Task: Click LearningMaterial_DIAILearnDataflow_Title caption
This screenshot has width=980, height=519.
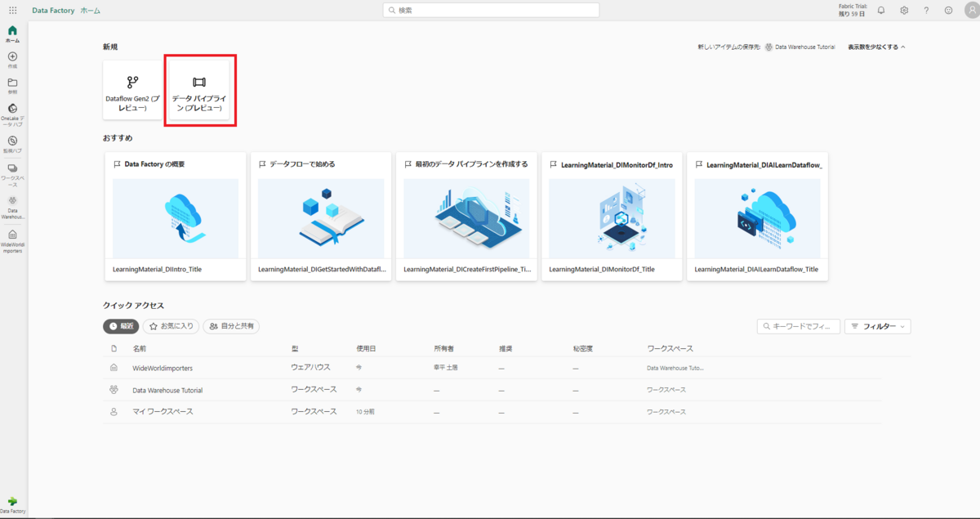Action: [x=756, y=269]
